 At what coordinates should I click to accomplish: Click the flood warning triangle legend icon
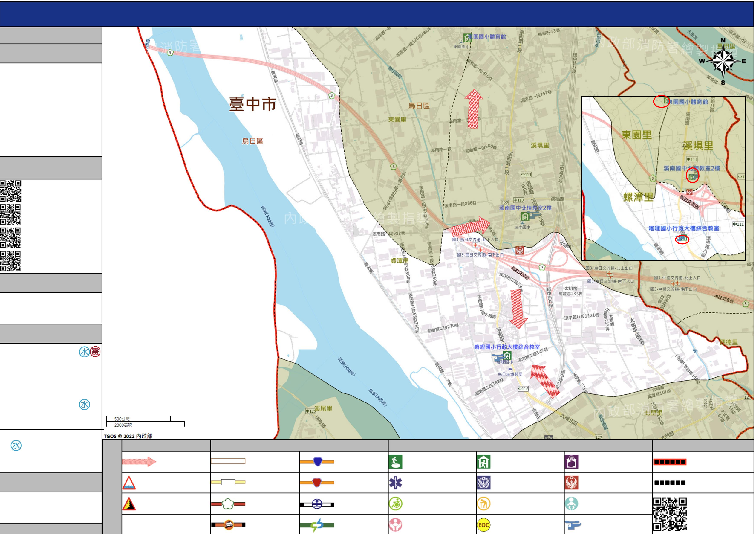(129, 483)
